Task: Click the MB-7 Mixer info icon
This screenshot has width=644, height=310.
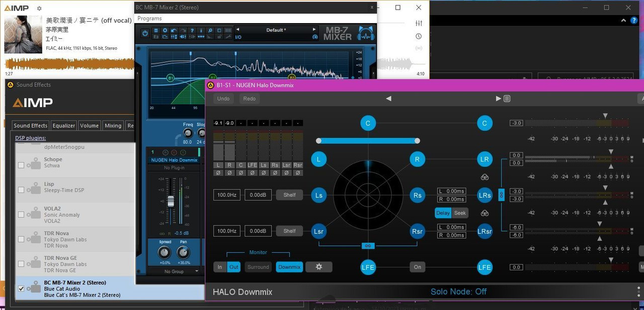Action: click(x=201, y=31)
